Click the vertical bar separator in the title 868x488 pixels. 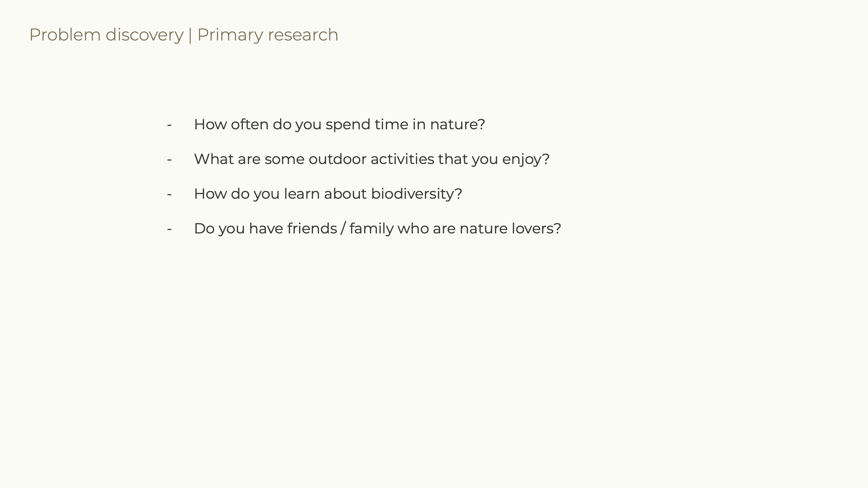[190, 35]
